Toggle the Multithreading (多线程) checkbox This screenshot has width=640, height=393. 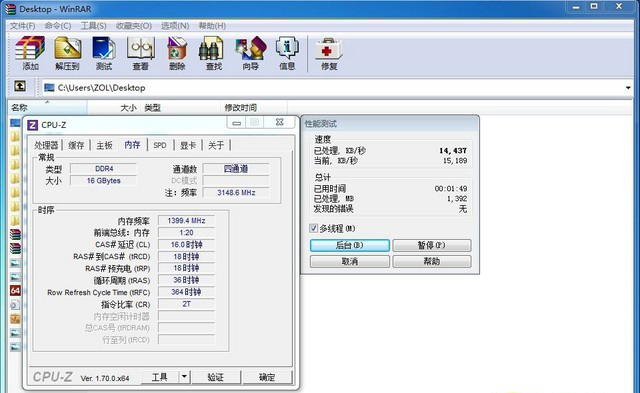[x=313, y=228]
